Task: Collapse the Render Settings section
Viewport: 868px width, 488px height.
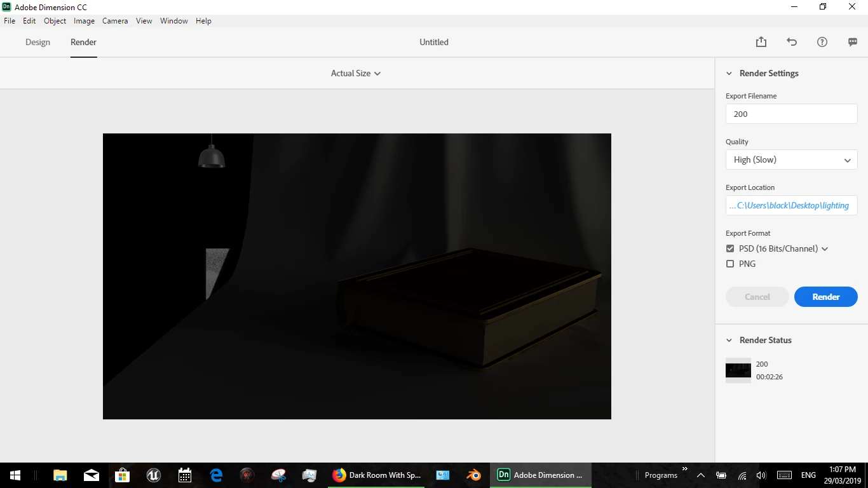Action: [729, 73]
